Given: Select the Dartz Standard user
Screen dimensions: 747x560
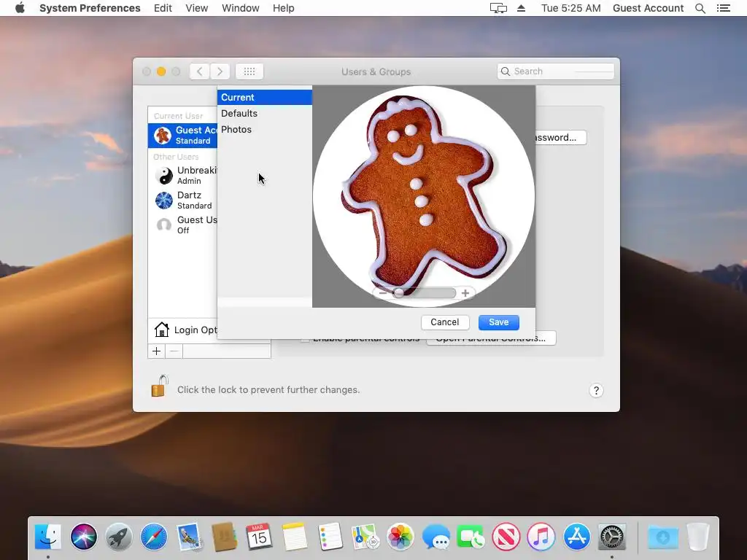Looking at the screenshot, I should [x=182, y=200].
